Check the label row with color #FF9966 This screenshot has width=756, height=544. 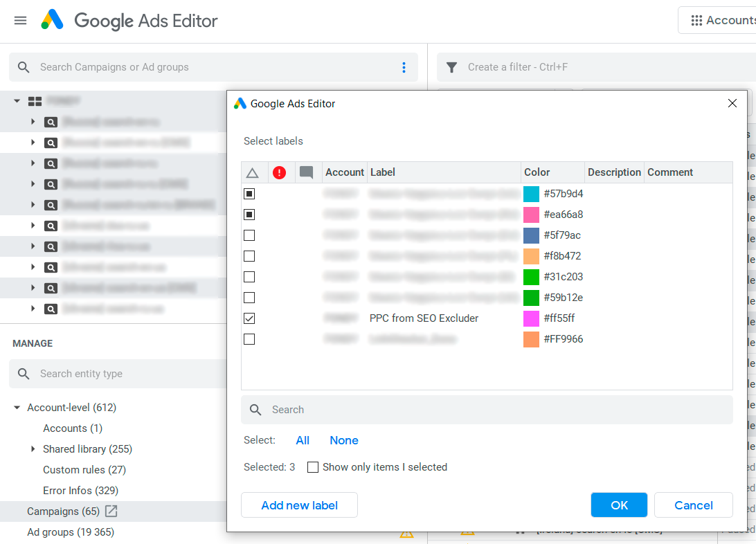(249, 339)
